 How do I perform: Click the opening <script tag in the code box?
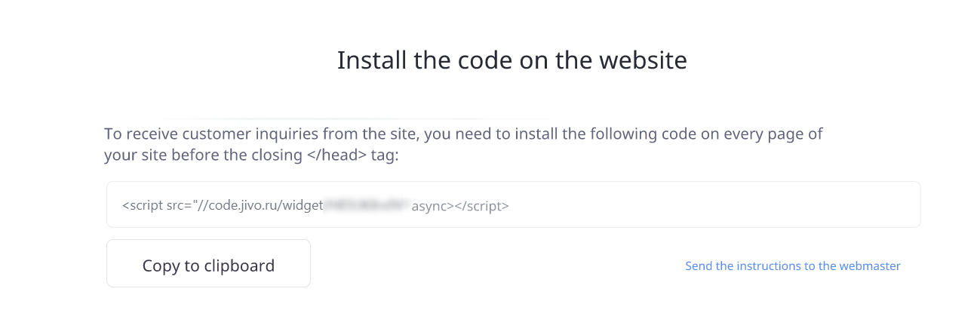pos(141,204)
